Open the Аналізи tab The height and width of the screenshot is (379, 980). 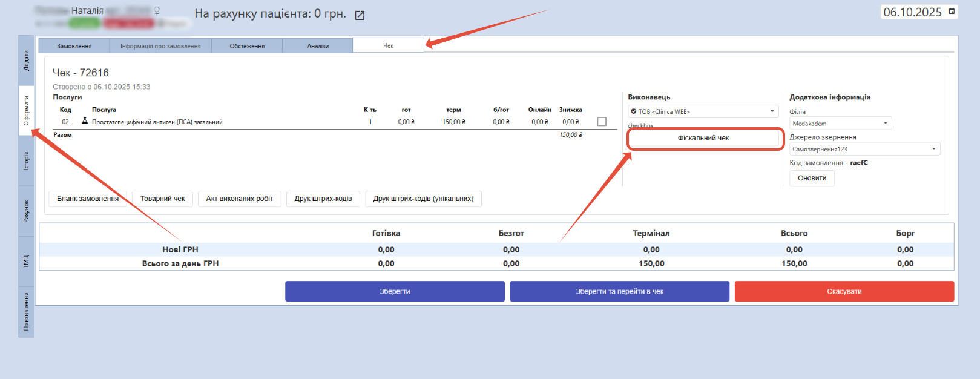pyautogui.click(x=318, y=46)
